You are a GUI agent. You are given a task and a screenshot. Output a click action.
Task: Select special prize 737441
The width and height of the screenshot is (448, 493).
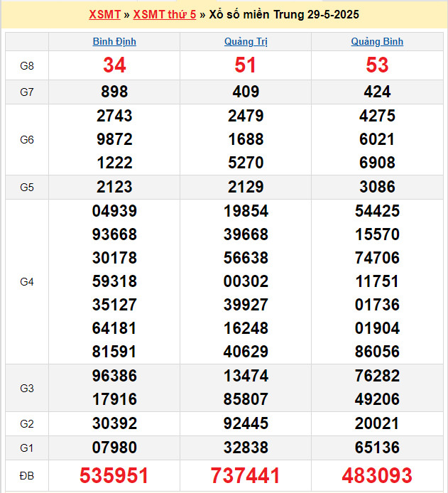245,475
